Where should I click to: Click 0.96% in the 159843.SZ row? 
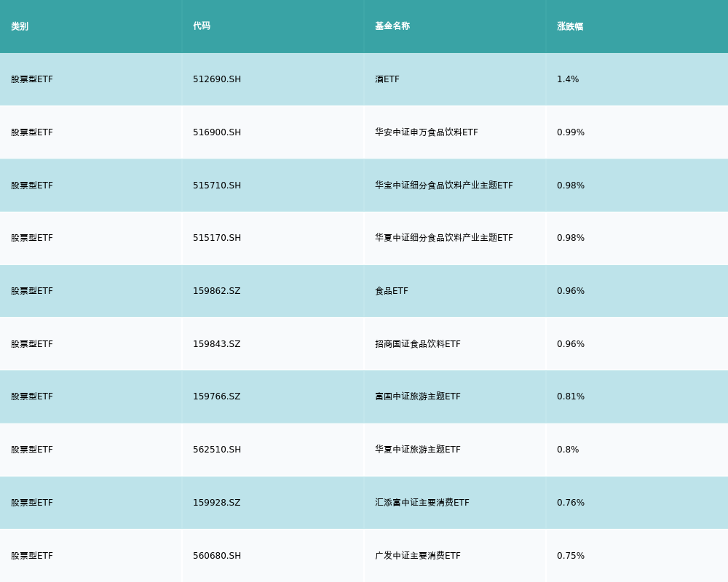[x=571, y=344]
